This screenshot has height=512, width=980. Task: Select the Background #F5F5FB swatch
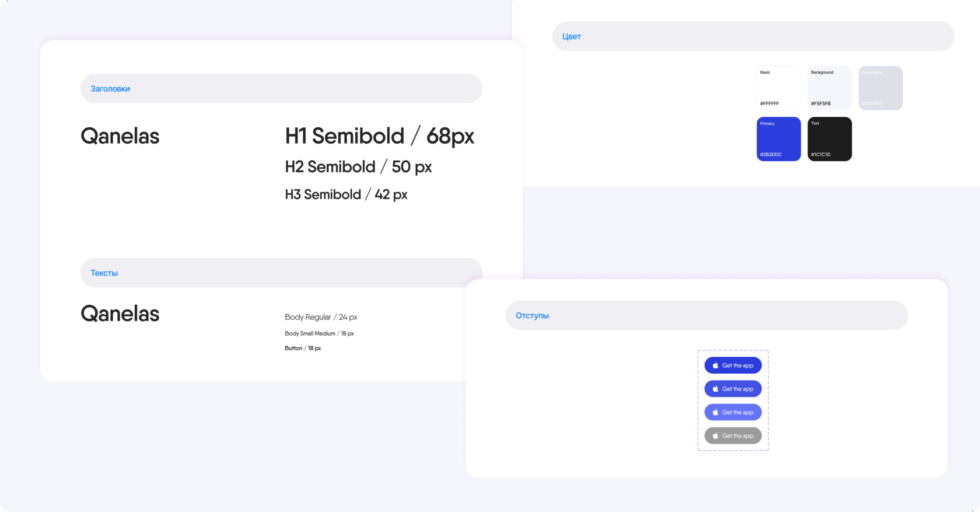point(829,88)
